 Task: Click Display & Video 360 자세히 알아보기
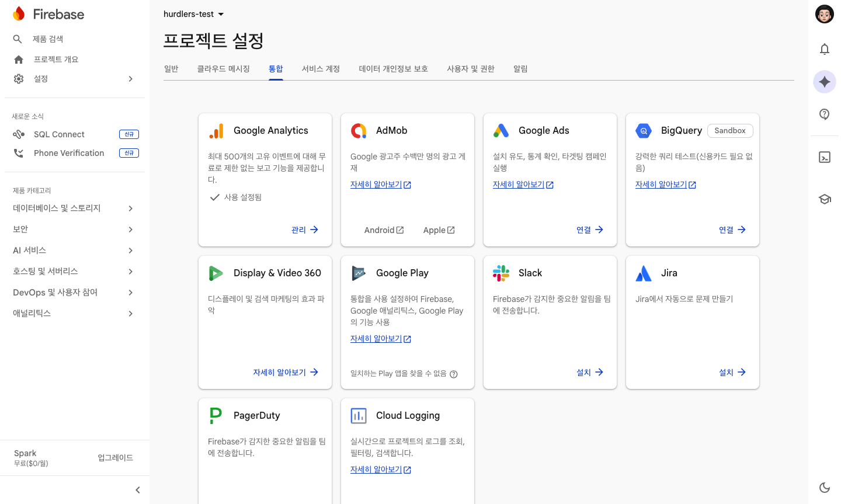coord(286,373)
